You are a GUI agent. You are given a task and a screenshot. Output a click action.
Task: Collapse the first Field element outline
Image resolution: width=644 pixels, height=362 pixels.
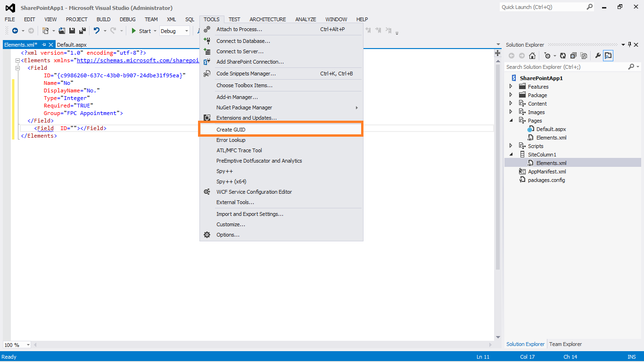[17, 68]
